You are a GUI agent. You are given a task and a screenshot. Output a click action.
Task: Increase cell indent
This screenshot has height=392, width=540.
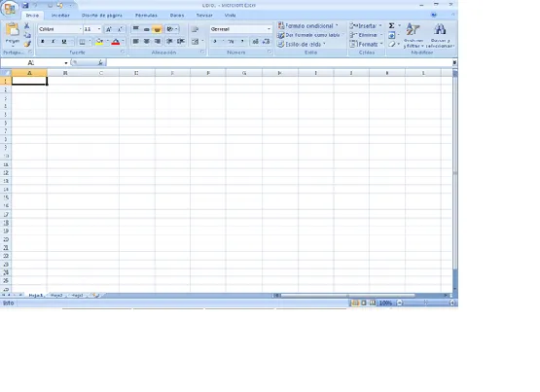tap(181, 42)
